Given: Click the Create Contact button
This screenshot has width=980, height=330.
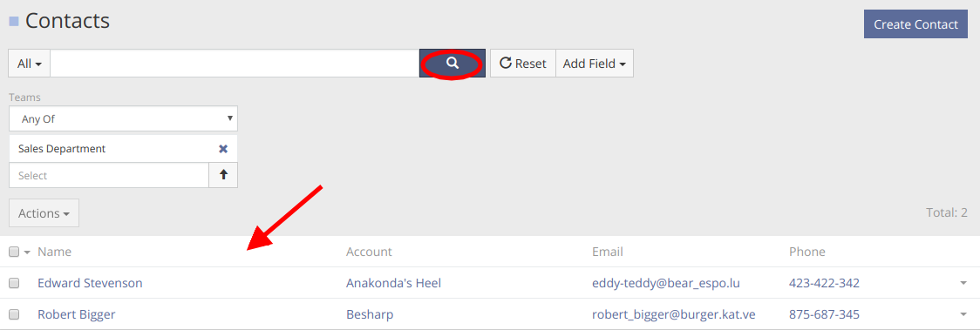Looking at the screenshot, I should (x=915, y=24).
